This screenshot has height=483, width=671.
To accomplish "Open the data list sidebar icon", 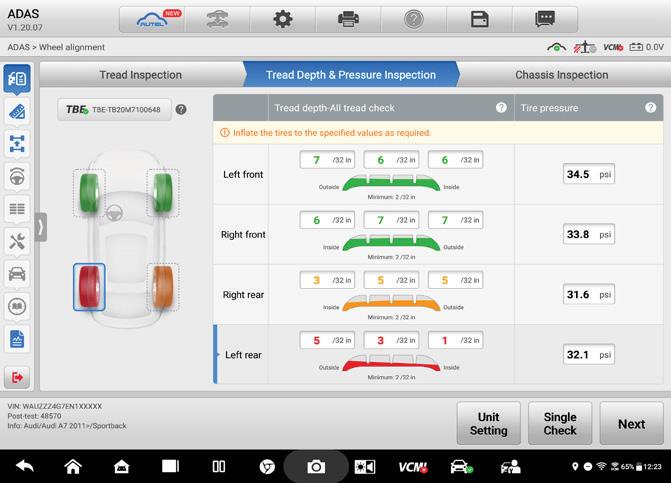I will point(17,209).
